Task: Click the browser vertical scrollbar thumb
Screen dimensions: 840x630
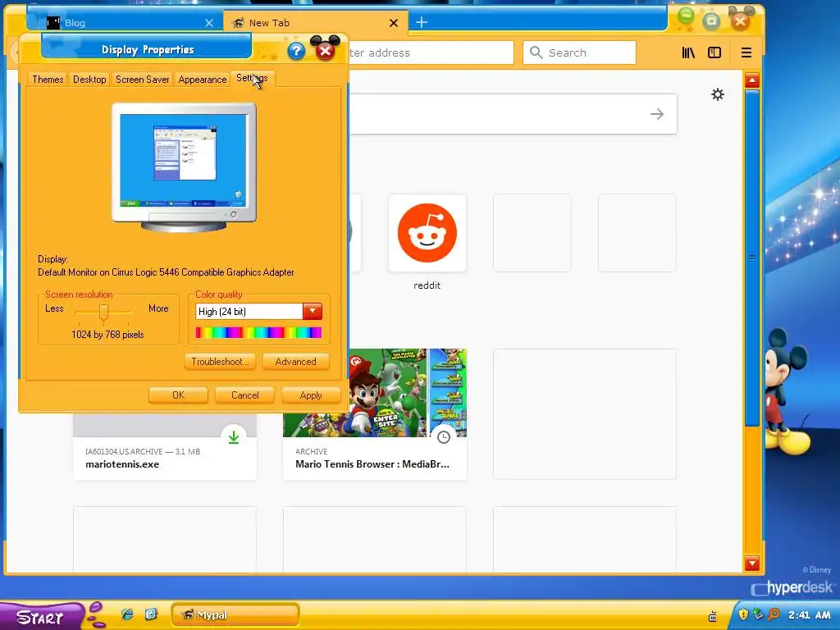Action: [752, 257]
